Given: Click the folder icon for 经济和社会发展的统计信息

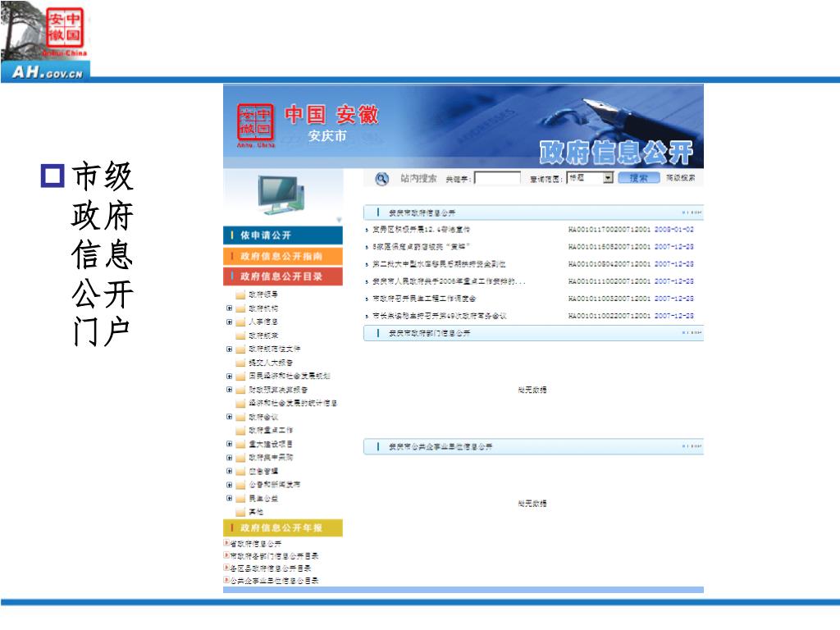Looking at the screenshot, I should click(x=240, y=404).
